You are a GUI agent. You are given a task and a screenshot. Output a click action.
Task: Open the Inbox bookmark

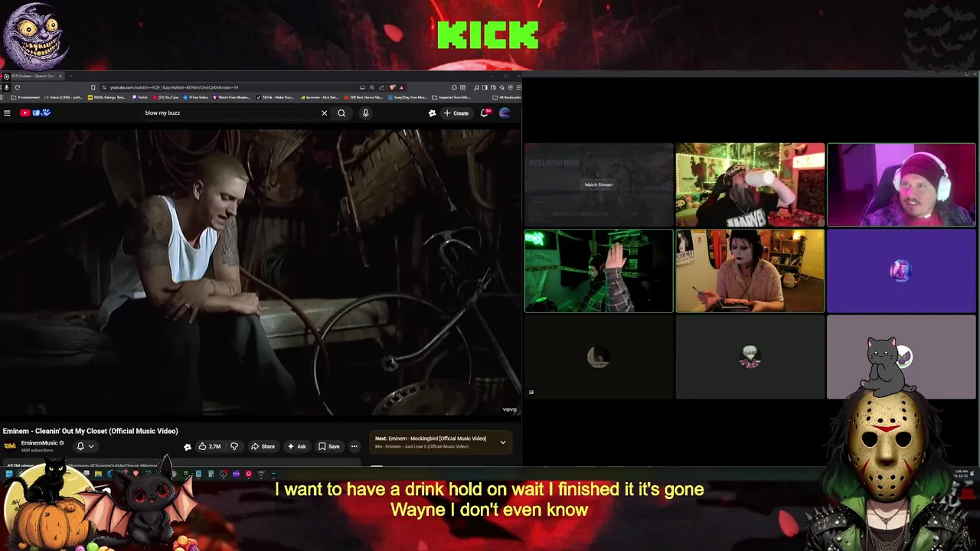(65, 97)
